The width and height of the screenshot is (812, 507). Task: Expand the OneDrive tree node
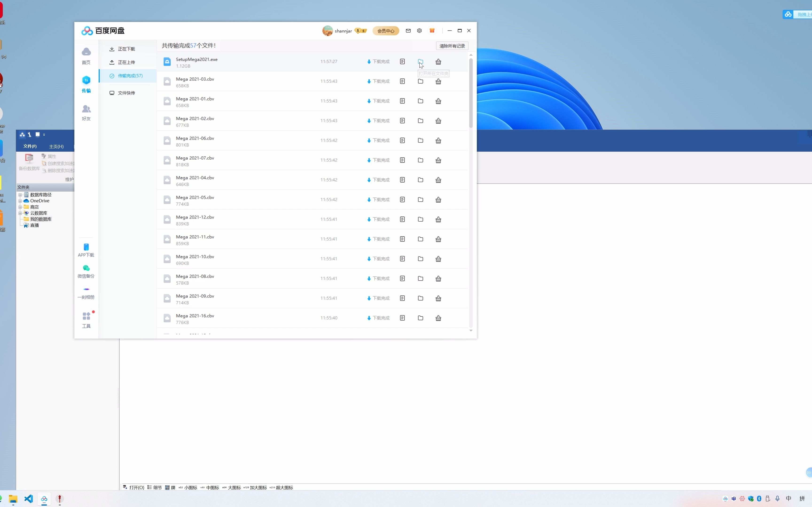(x=20, y=201)
